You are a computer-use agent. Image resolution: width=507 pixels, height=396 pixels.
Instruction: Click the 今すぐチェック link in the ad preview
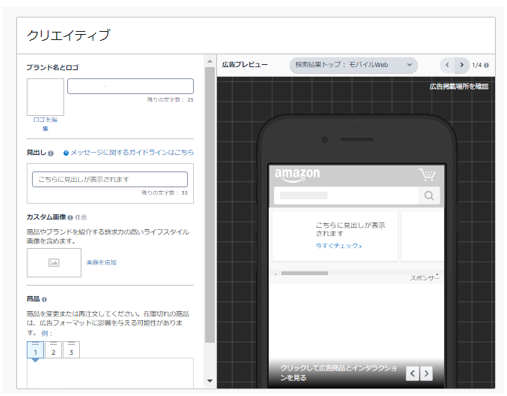[x=339, y=246]
